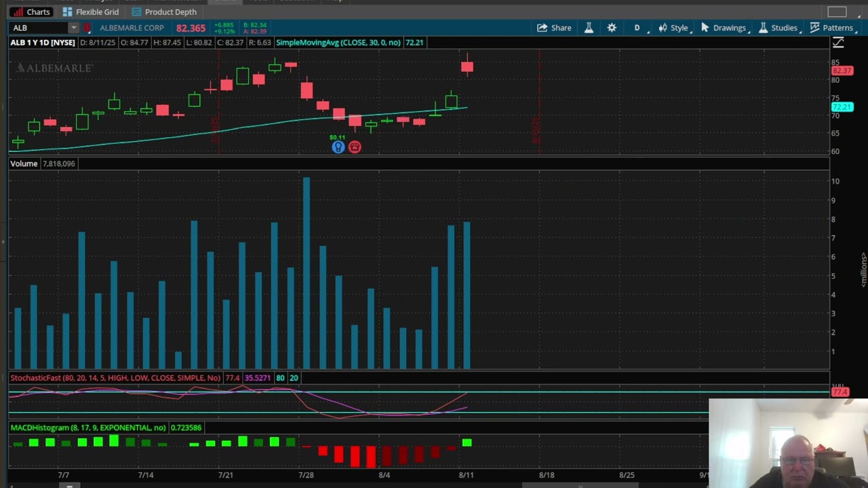Click the ALB symbol input field
Screen dimensions: 868x488
point(39,28)
